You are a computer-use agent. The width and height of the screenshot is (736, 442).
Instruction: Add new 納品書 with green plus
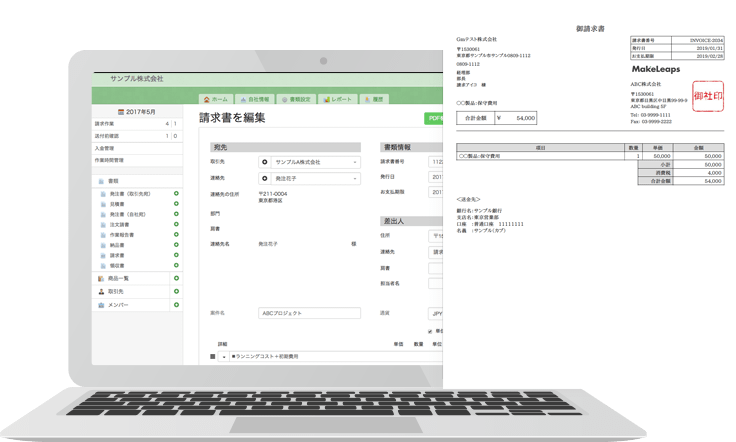click(176, 243)
